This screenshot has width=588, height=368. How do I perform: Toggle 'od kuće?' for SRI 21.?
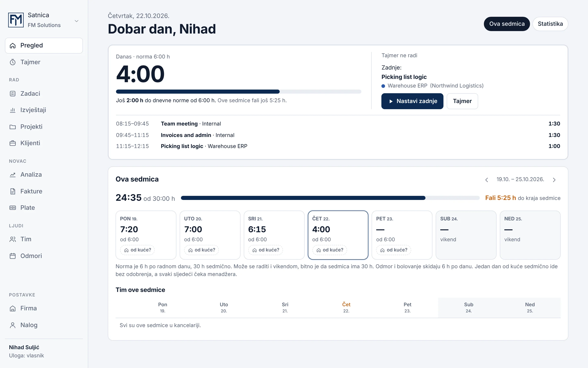266,250
